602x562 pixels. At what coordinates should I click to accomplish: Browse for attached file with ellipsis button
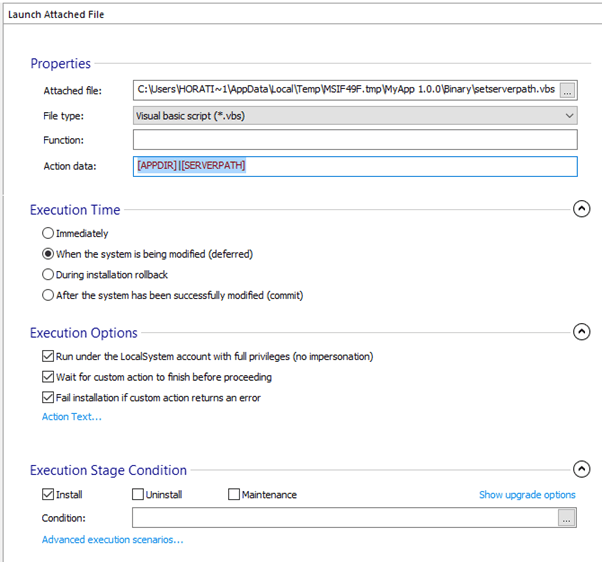[567, 91]
